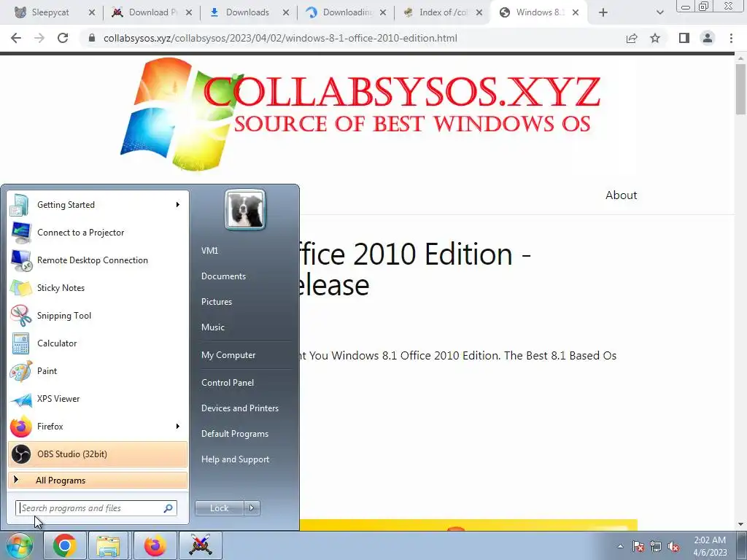
Task: Click the Paint palette icon
Action: tap(20, 371)
